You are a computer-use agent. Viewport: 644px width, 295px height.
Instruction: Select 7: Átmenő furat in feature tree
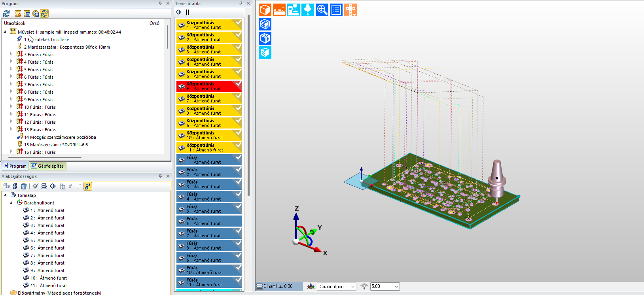tap(51, 255)
